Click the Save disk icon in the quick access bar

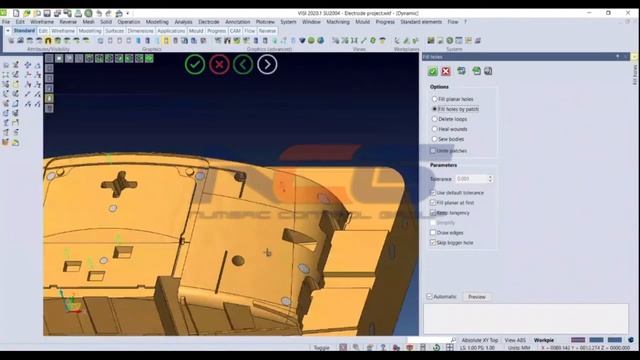click(47, 13)
